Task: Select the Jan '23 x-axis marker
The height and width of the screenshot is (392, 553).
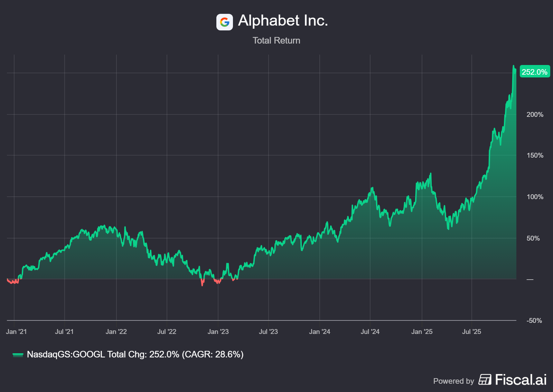Action: click(x=218, y=332)
